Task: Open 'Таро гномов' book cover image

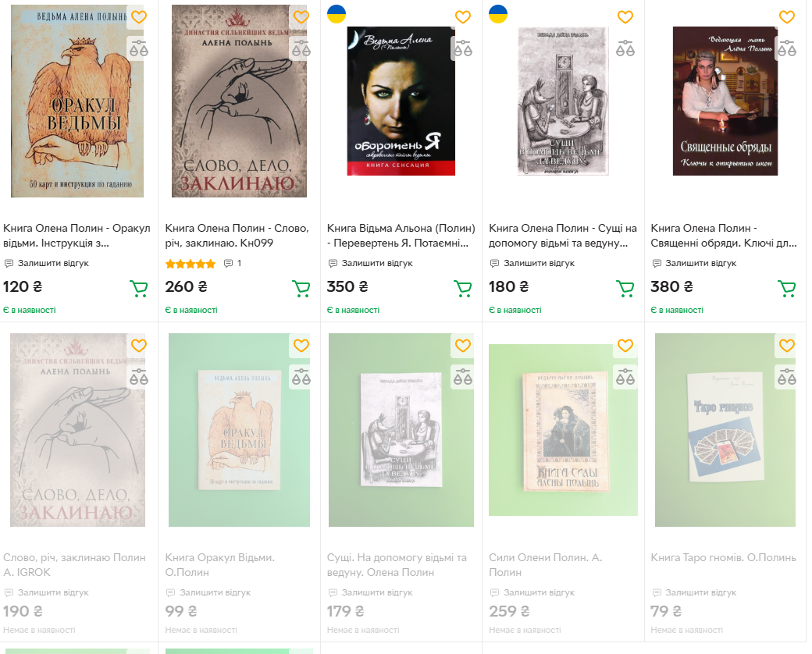Action: pos(725,428)
